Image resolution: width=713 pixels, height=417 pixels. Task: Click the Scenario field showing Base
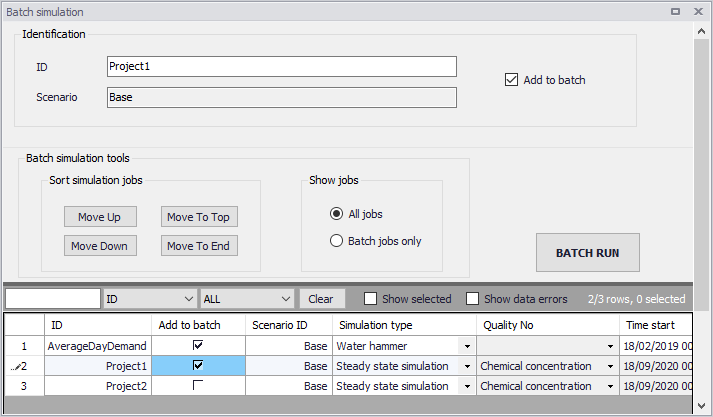[282, 97]
